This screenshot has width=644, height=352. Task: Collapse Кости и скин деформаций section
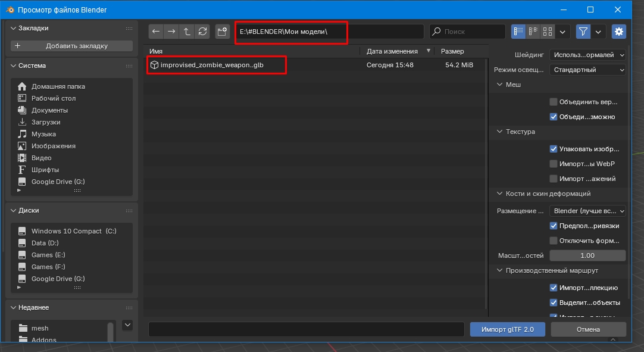pos(499,193)
